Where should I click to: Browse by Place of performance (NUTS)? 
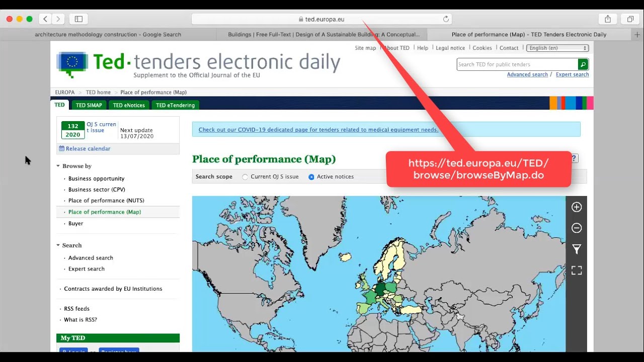(x=106, y=201)
